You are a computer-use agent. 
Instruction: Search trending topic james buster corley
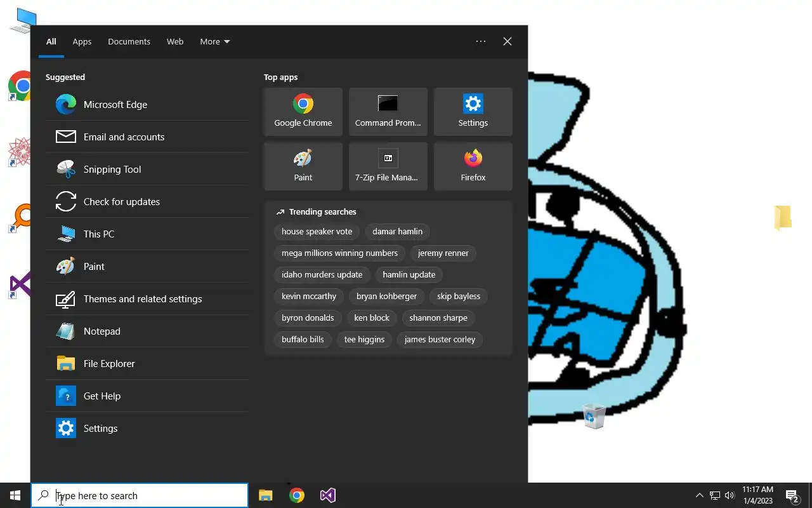point(440,340)
